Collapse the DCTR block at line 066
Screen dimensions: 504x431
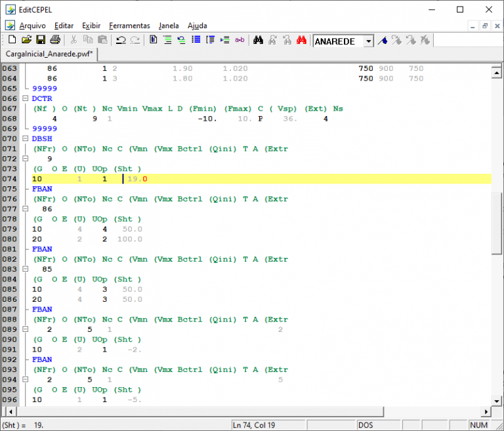pos(26,98)
